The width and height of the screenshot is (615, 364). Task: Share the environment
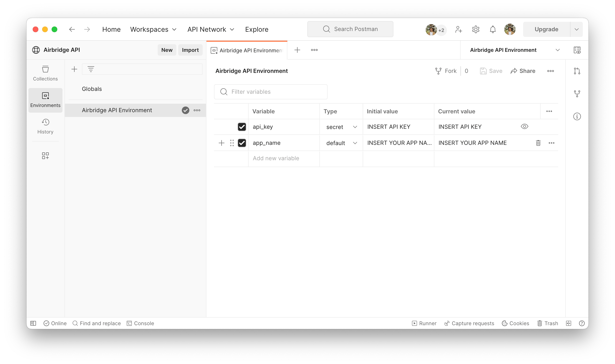pos(523,71)
